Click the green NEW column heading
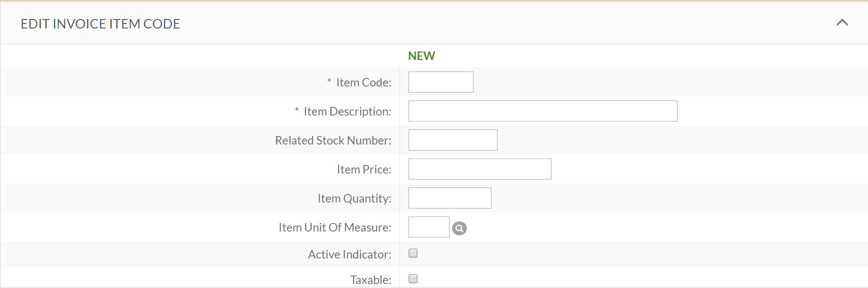 pos(421,56)
